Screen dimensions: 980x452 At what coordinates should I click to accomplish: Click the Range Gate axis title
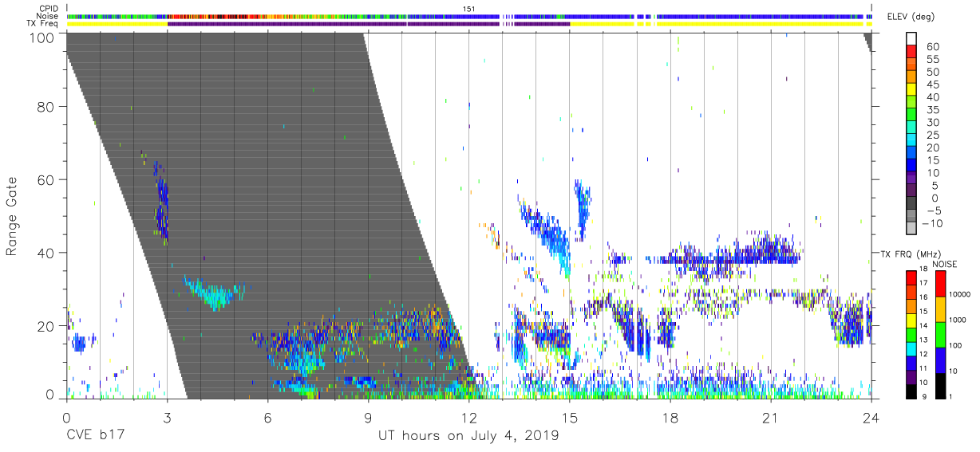point(12,215)
